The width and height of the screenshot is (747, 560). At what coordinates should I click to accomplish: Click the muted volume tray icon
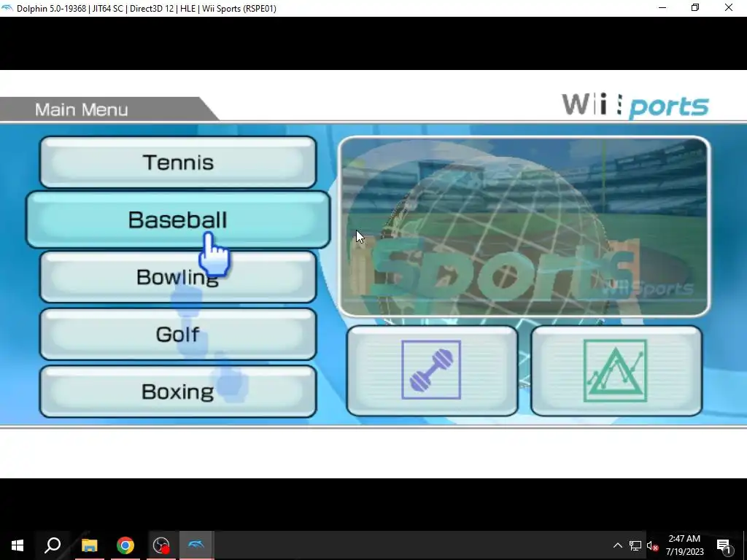pos(652,545)
